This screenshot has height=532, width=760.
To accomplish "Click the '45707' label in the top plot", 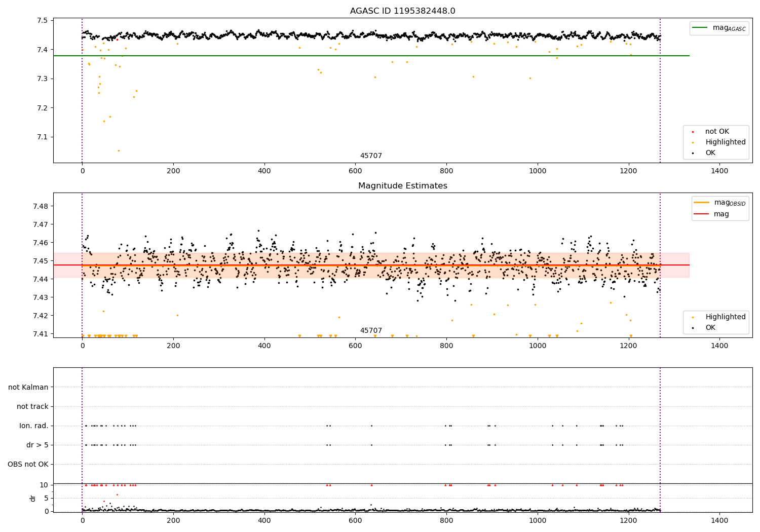I will click(371, 156).
